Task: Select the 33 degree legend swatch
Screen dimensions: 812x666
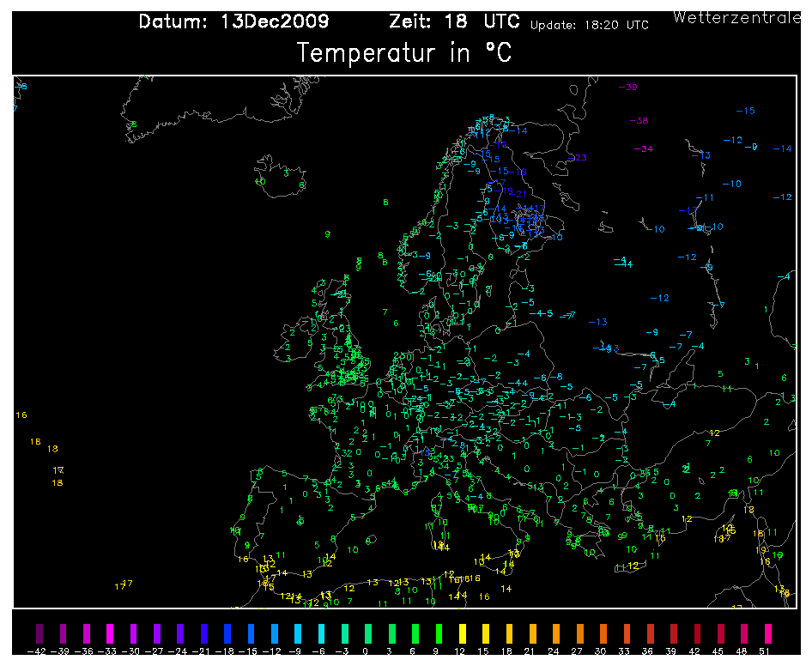Action: click(x=627, y=633)
